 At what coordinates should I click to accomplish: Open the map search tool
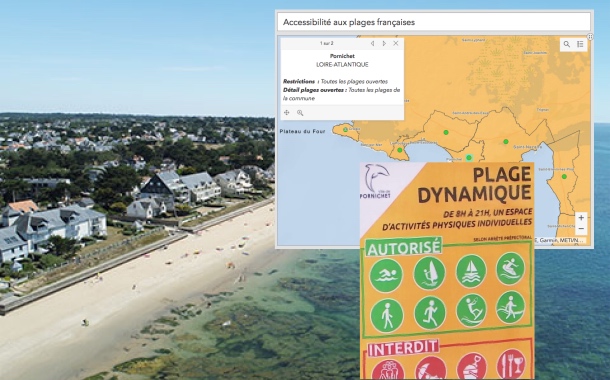tap(567, 44)
